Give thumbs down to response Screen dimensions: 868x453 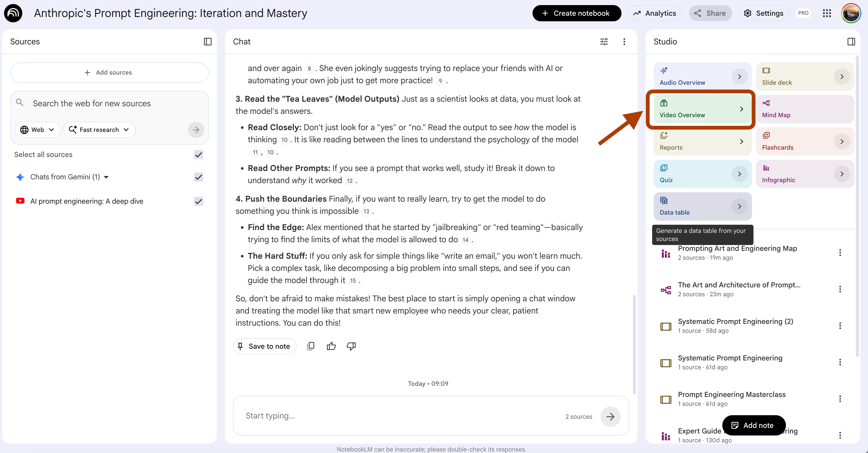[x=351, y=346]
